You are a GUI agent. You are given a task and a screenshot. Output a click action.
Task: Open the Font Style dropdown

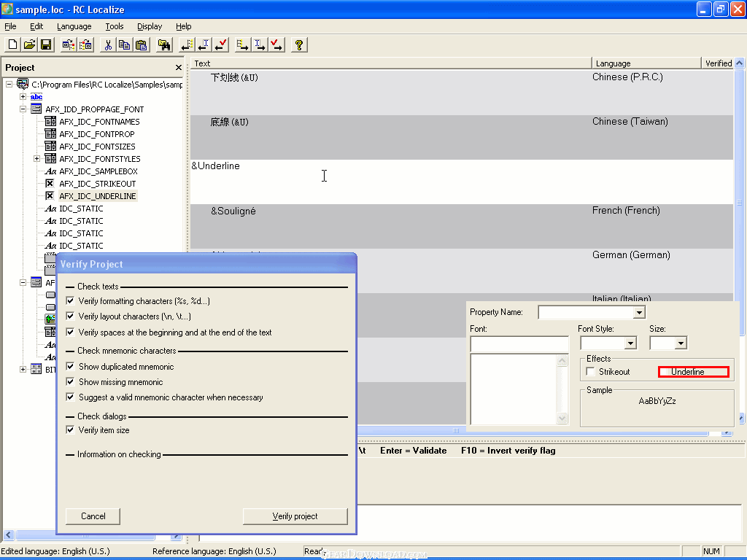(631, 343)
